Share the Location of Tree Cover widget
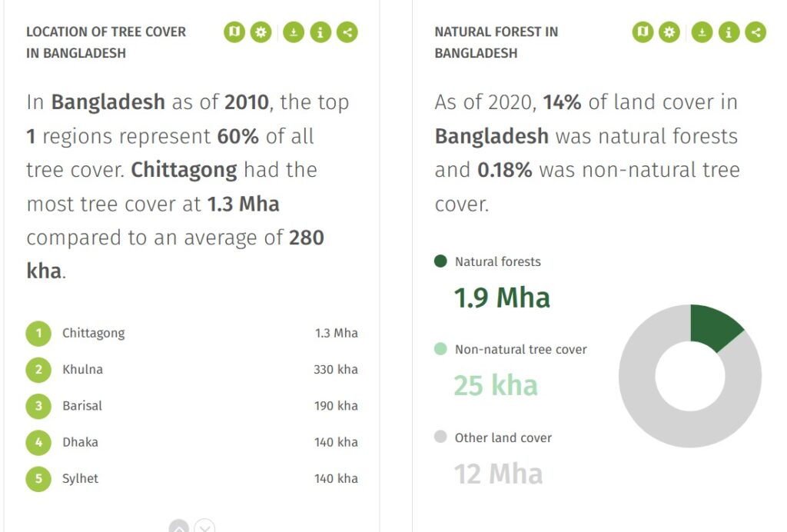Screen dimensions: 787x532 347,32
